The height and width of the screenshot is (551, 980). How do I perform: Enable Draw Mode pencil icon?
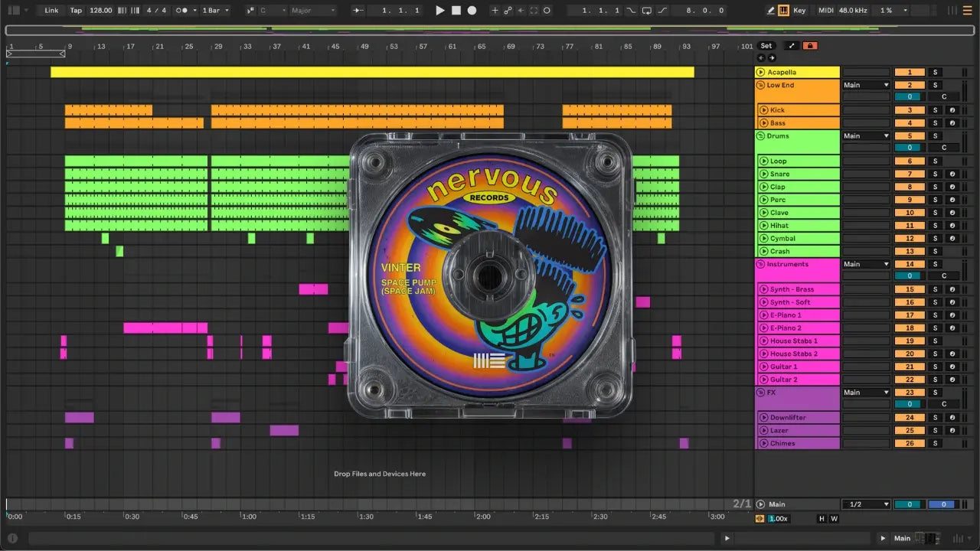771,11
